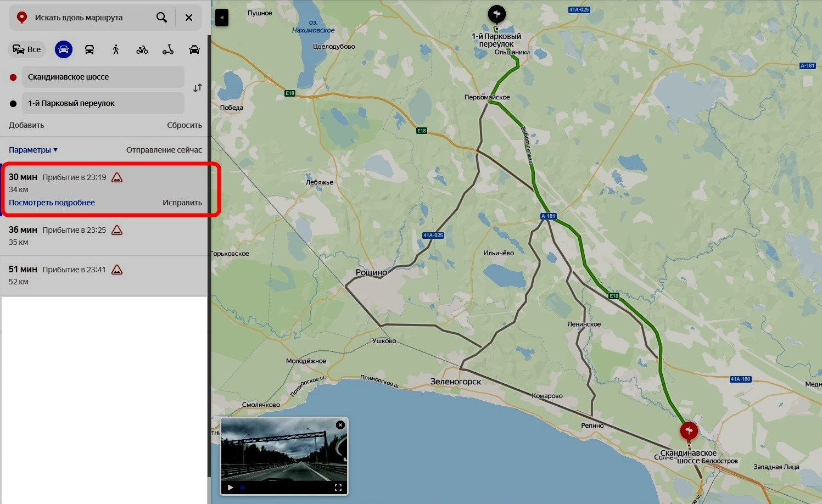Click warning icon on the 30 мин route

click(117, 177)
